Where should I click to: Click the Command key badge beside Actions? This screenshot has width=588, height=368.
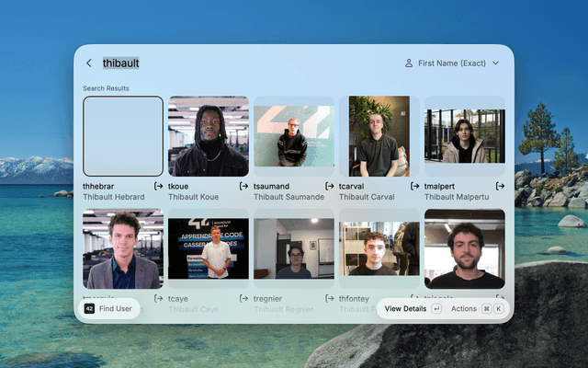(x=486, y=309)
